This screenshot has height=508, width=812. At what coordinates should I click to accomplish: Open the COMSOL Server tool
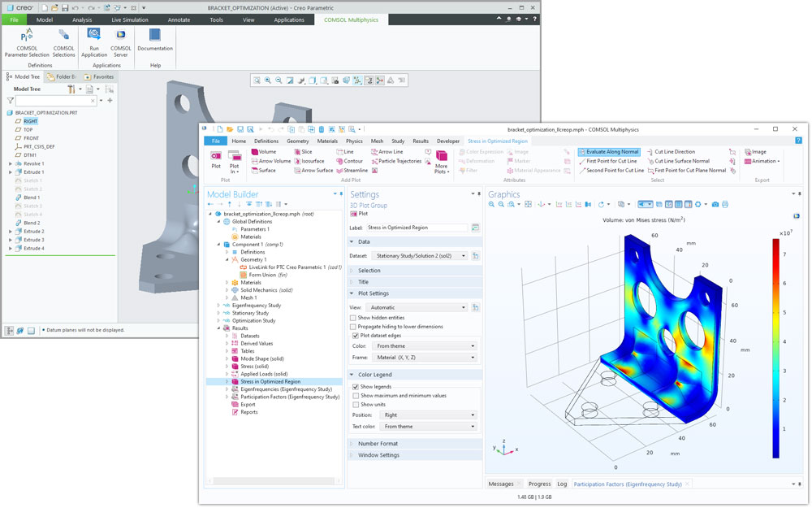point(121,36)
